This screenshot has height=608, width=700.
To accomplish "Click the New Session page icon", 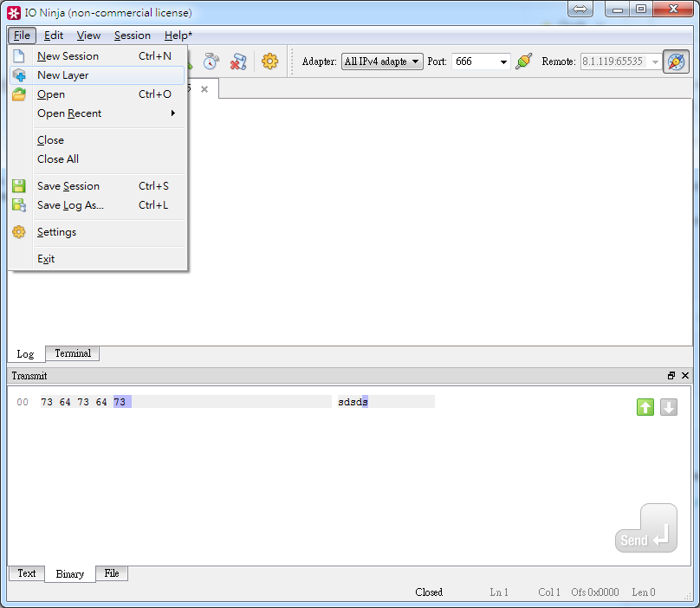I will tap(19, 56).
